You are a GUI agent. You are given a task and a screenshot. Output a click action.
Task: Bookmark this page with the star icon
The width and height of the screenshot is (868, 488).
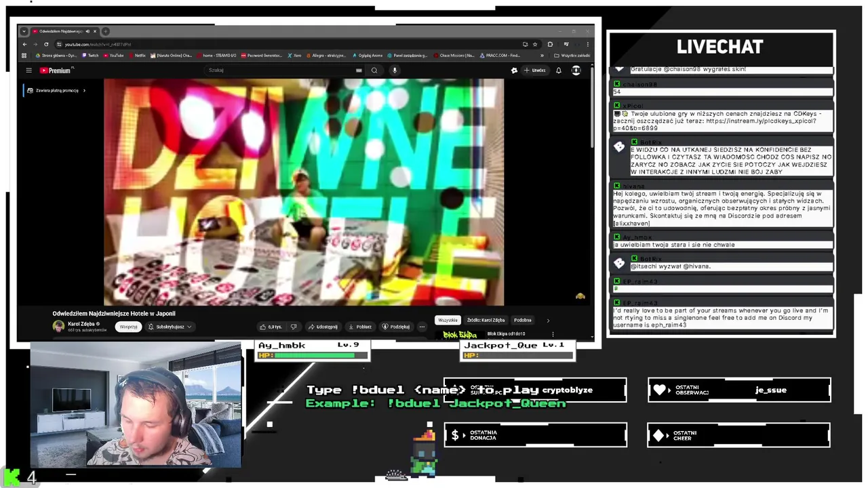[x=535, y=45]
